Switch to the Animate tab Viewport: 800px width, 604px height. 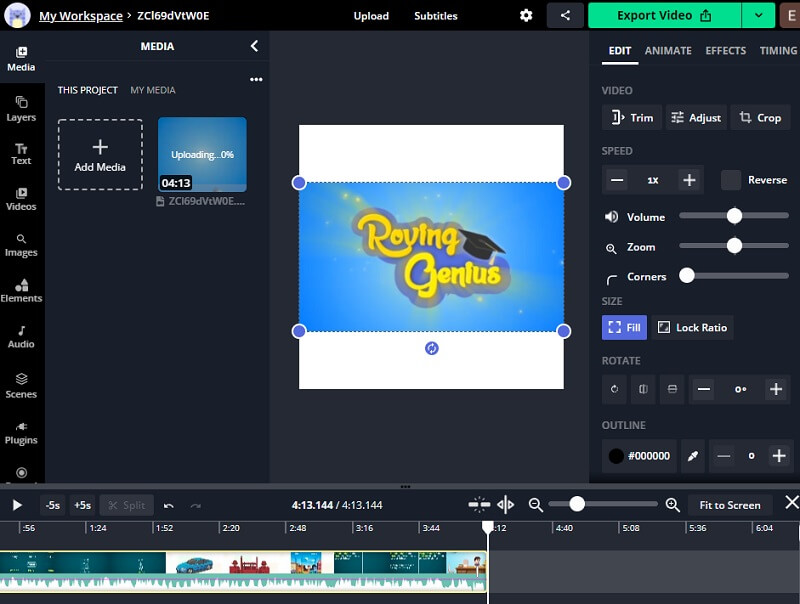coord(667,50)
